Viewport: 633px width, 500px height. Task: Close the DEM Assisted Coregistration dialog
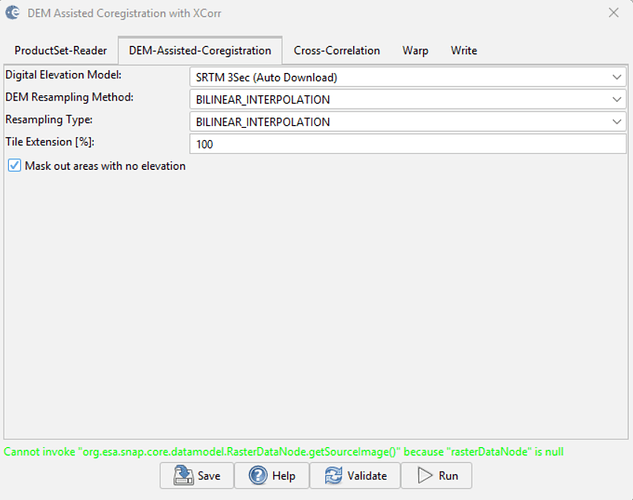[612, 12]
